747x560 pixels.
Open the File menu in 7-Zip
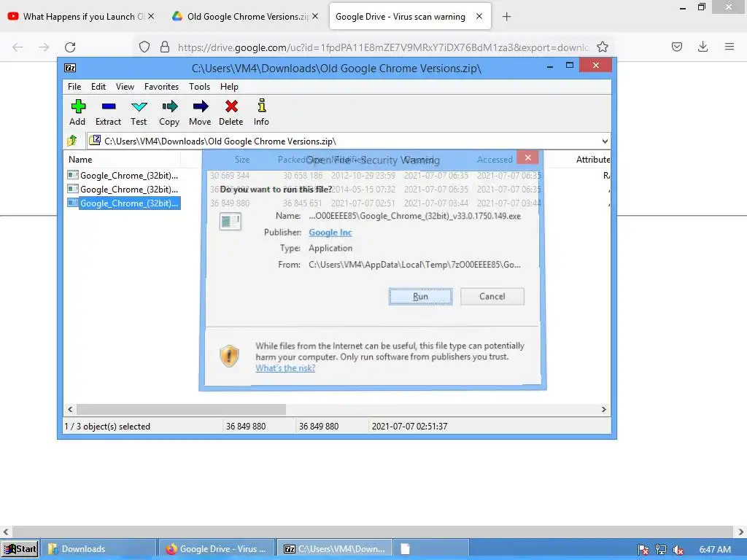pos(74,87)
